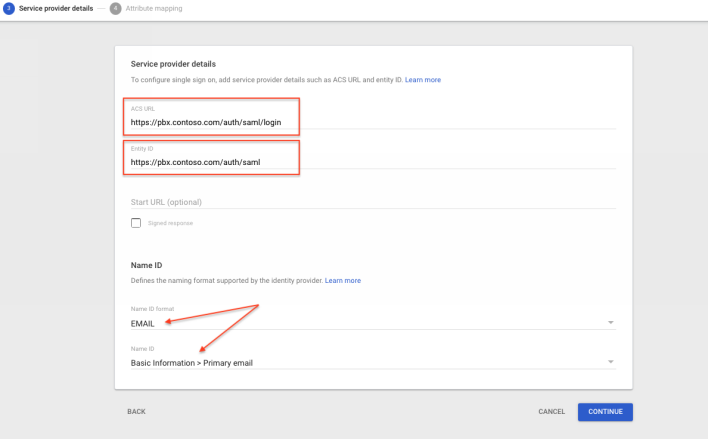Screen dimensions: 709x440
Task: Click the CANCEL button
Action: point(551,412)
